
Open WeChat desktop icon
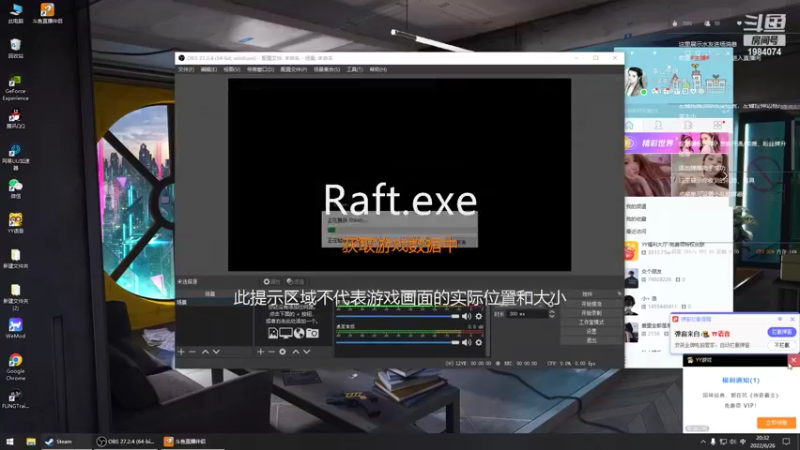click(15, 189)
